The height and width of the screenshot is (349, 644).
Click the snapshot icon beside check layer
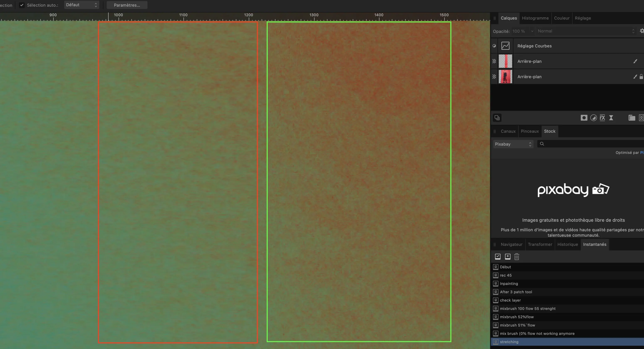(x=495, y=300)
